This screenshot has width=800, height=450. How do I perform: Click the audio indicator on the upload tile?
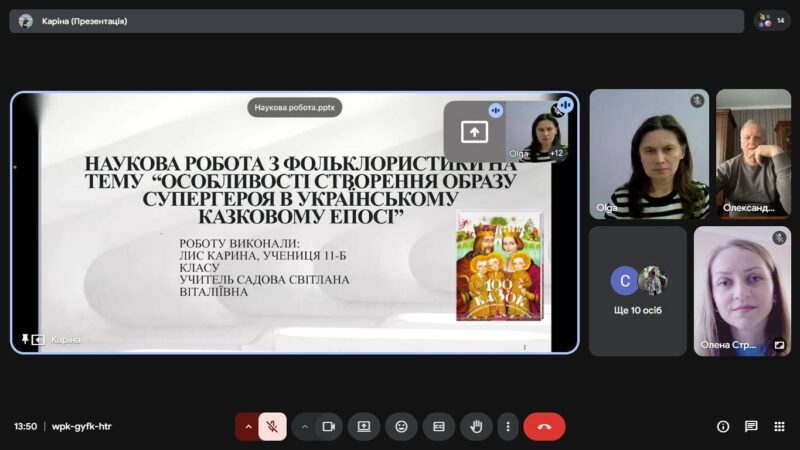[495, 110]
